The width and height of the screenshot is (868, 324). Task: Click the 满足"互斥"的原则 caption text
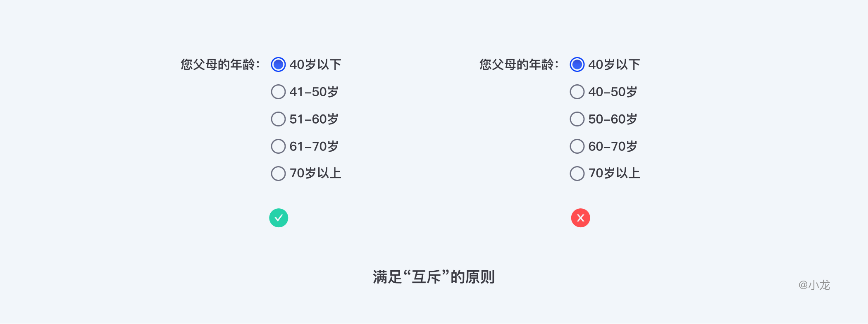point(434,277)
